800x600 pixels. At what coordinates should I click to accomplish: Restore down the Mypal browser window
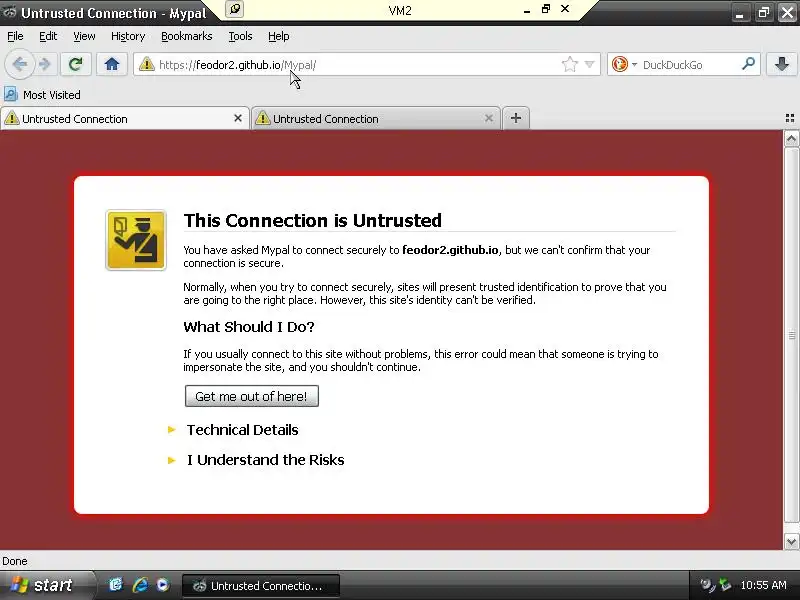coord(763,13)
